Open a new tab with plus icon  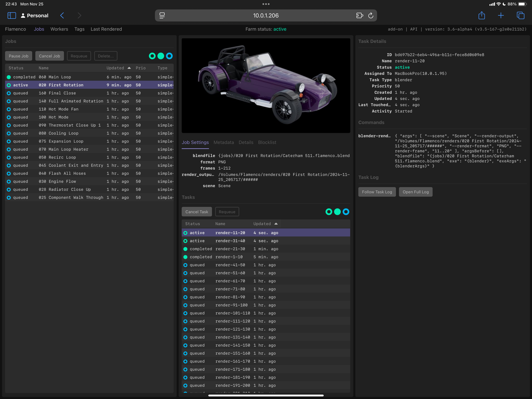[x=501, y=15]
